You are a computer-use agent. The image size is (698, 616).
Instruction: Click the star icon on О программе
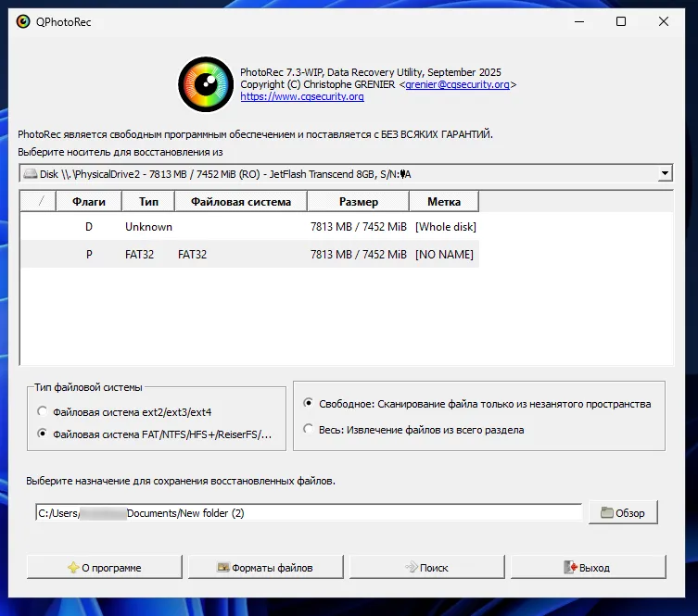(x=73, y=568)
